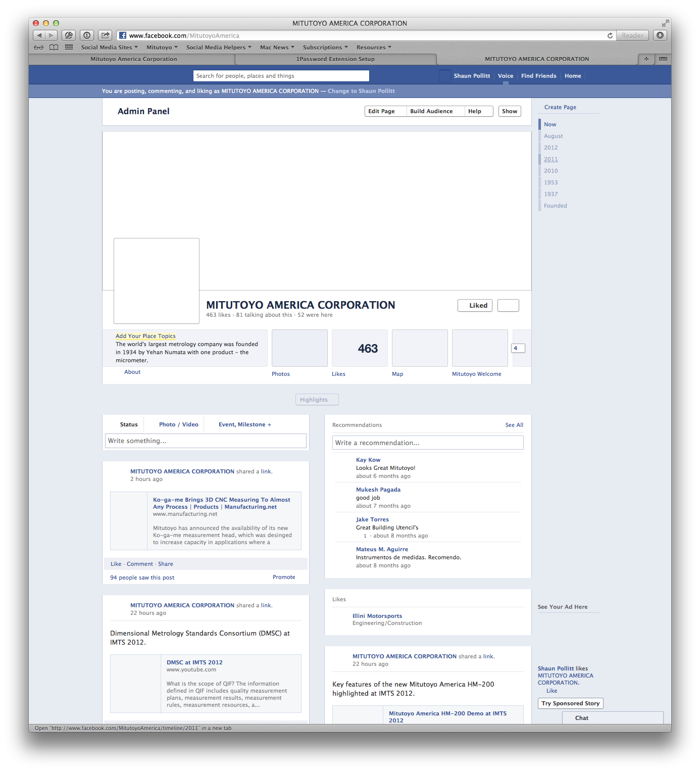Jump to Now on the timeline
The image size is (700, 772).
coord(550,124)
